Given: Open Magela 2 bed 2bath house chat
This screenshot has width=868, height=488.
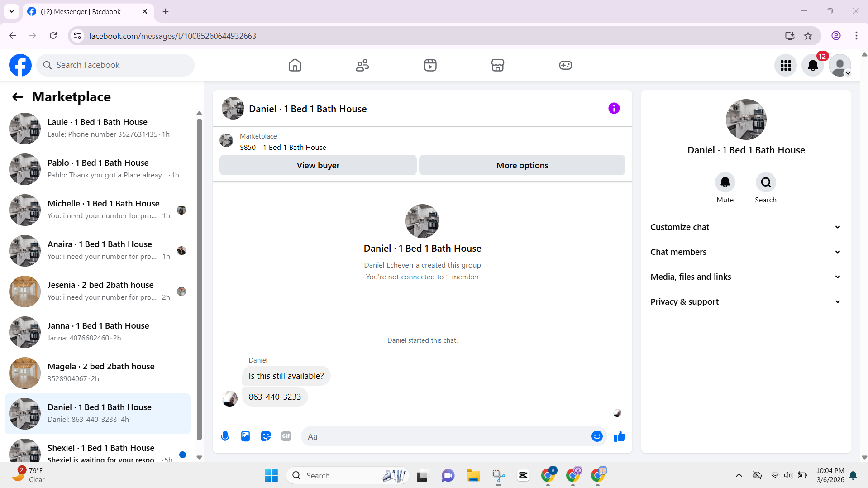Looking at the screenshot, I should 97,373.
